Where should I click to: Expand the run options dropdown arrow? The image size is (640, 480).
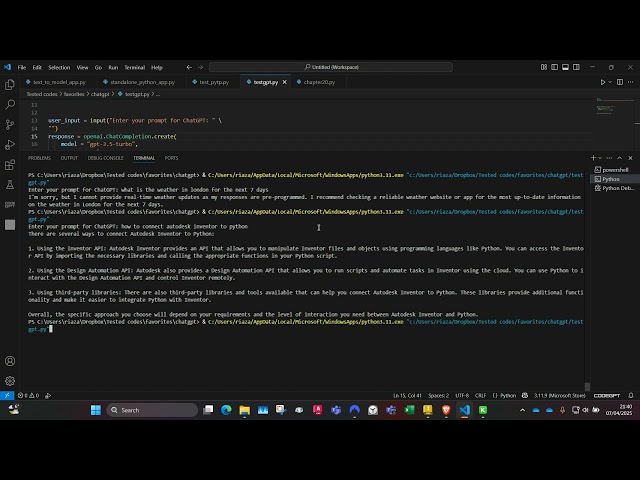[610, 82]
